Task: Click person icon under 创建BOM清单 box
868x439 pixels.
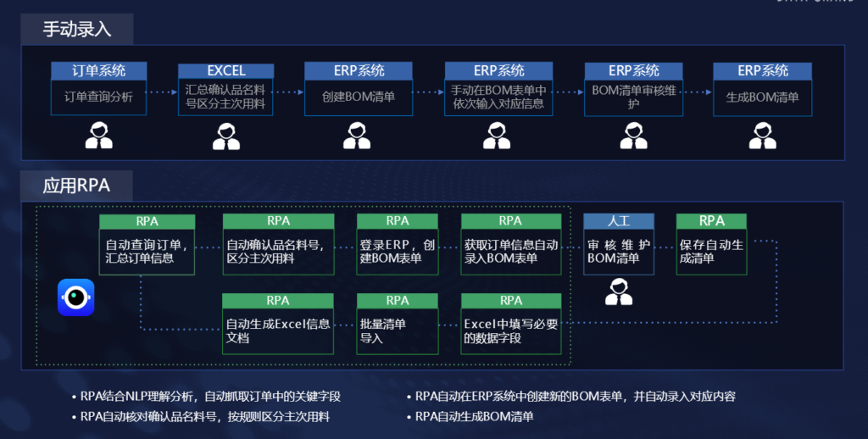Action: (357, 136)
